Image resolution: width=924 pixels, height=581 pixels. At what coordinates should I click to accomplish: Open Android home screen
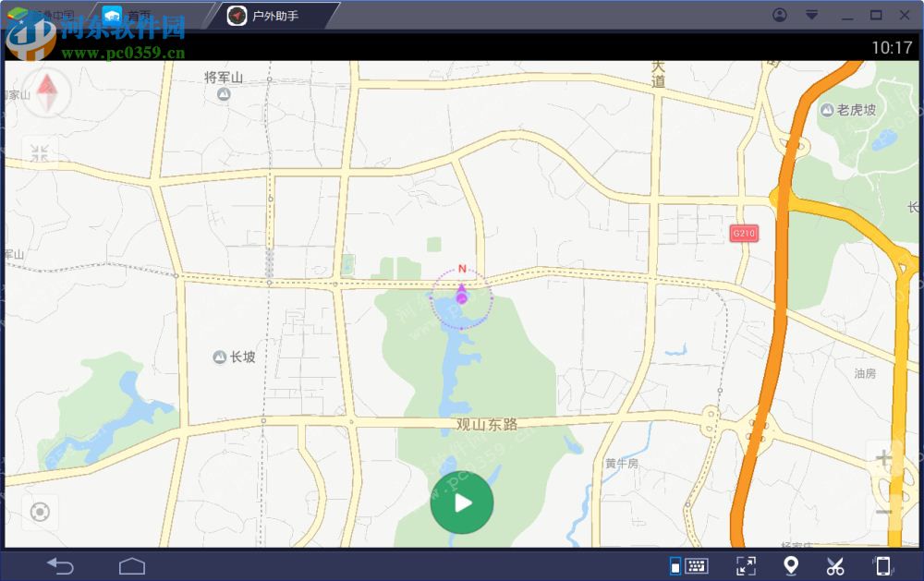coord(132,566)
